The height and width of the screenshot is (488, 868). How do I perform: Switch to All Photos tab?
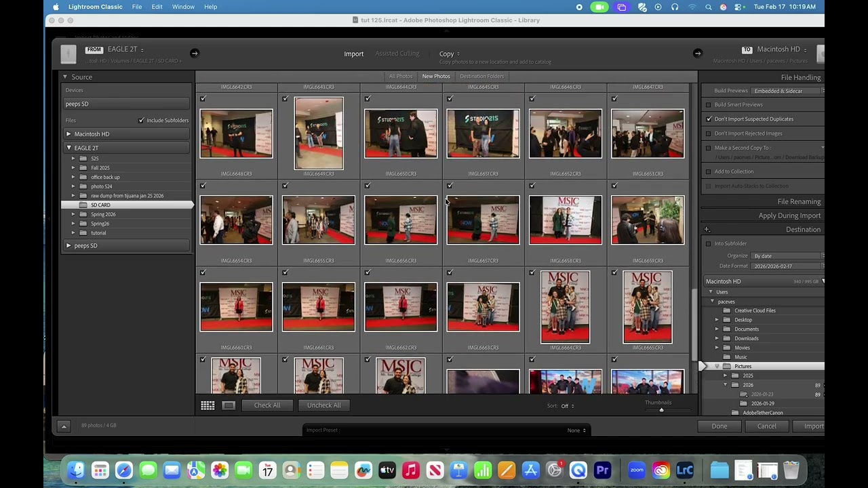coord(400,77)
